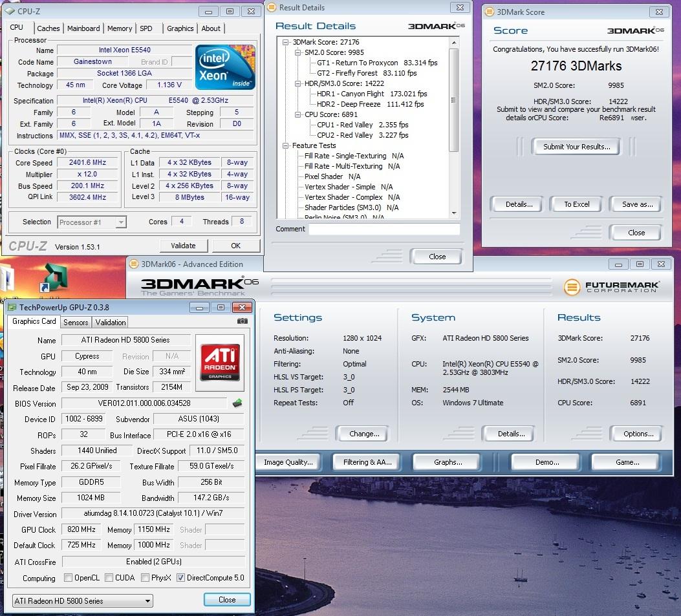Uncheck the DirectCompute 5.0 checkbox

pos(180,577)
